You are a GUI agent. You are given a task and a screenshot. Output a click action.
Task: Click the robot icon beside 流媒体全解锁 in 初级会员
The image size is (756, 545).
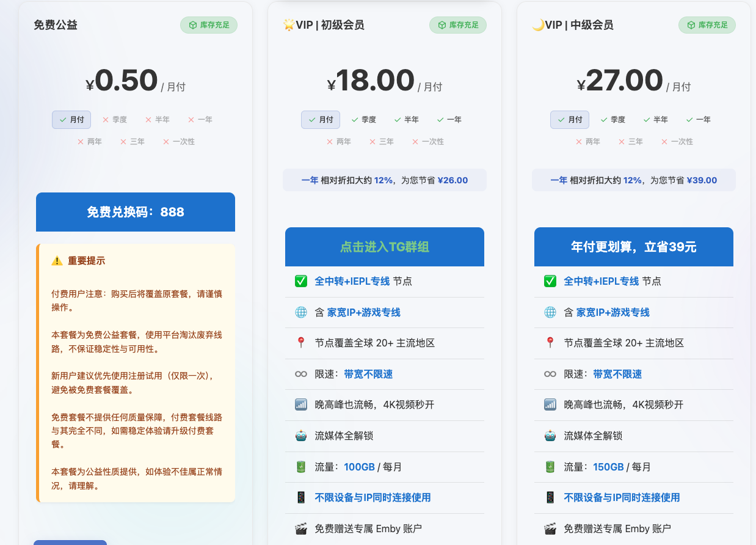pyautogui.click(x=300, y=436)
